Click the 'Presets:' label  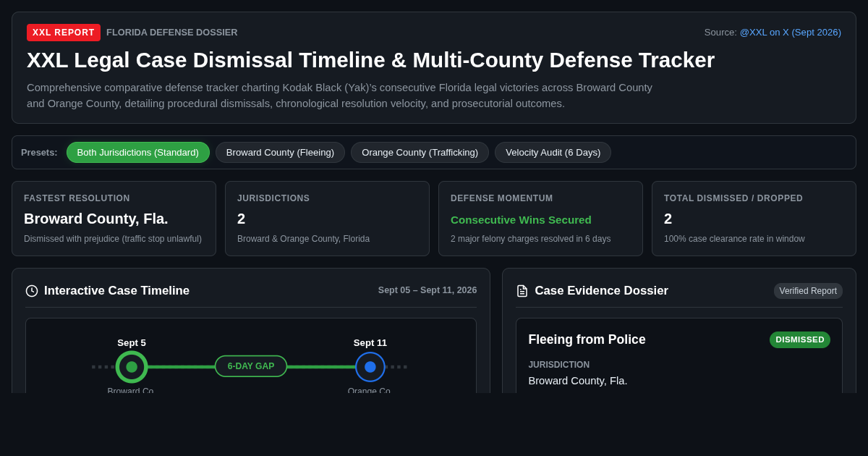click(39, 153)
